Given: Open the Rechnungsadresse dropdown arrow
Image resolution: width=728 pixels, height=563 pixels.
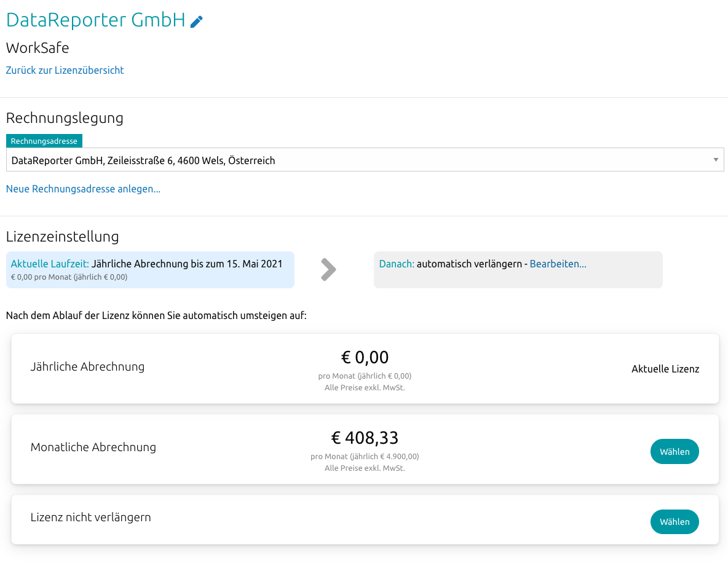Looking at the screenshot, I should tap(716, 160).
